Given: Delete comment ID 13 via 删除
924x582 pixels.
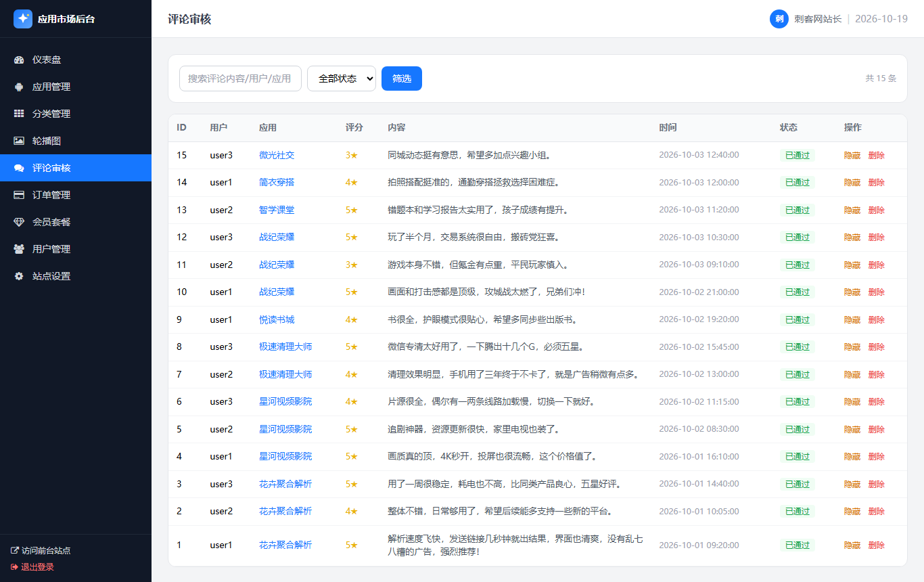Looking at the screenshot, I should (876, 210).
